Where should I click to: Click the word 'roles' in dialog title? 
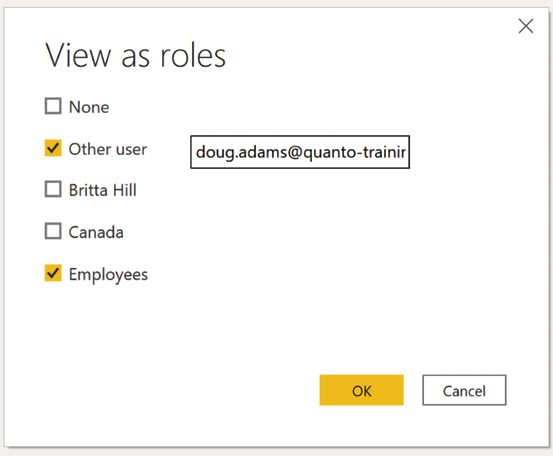click(193, 55)
